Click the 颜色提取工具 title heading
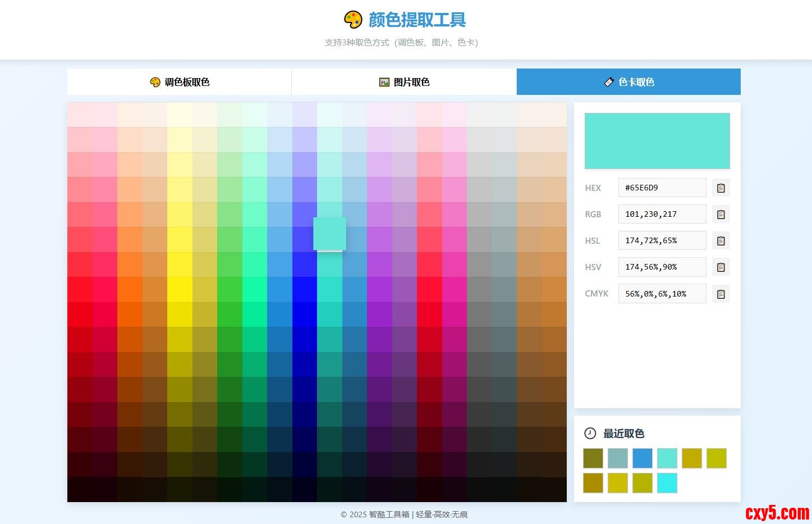The width and height of the screenshot is (812, 524). (417, 20)
